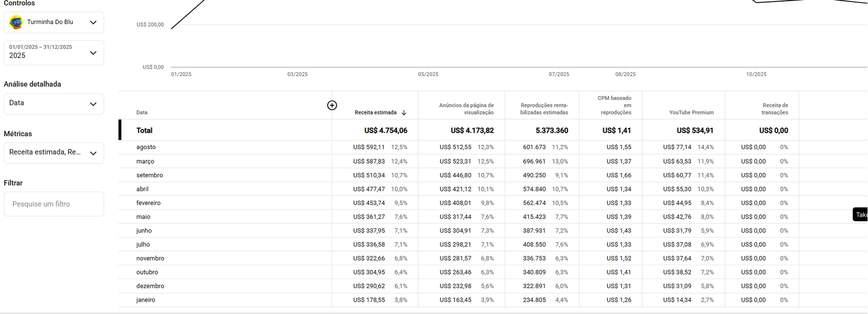Add a metric with the plus icon
The width and height of the screenshot is (868, 314).
(332, 105)
